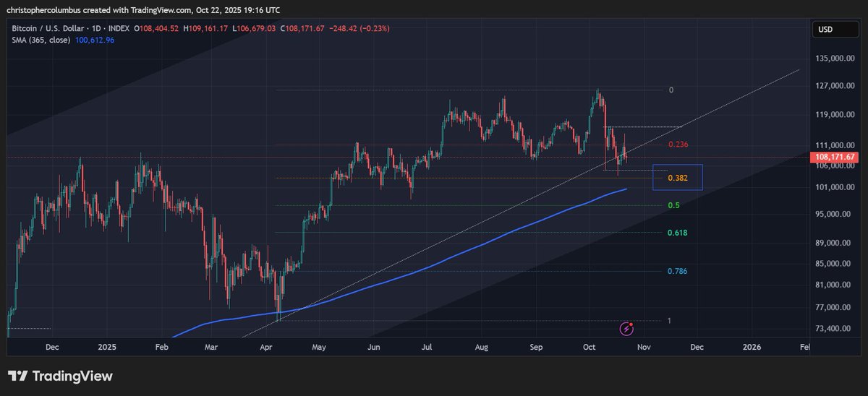This screenshot has height=396, width=868.
Task: Click the low price L106,679.03
Action: 252,29
